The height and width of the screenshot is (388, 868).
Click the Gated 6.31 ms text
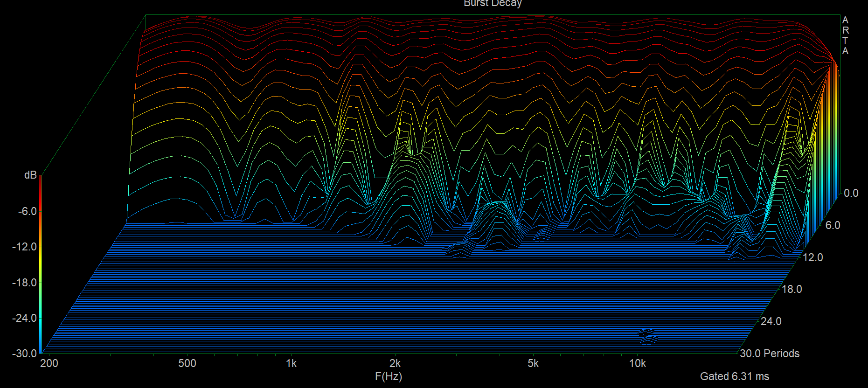[734, 376]
